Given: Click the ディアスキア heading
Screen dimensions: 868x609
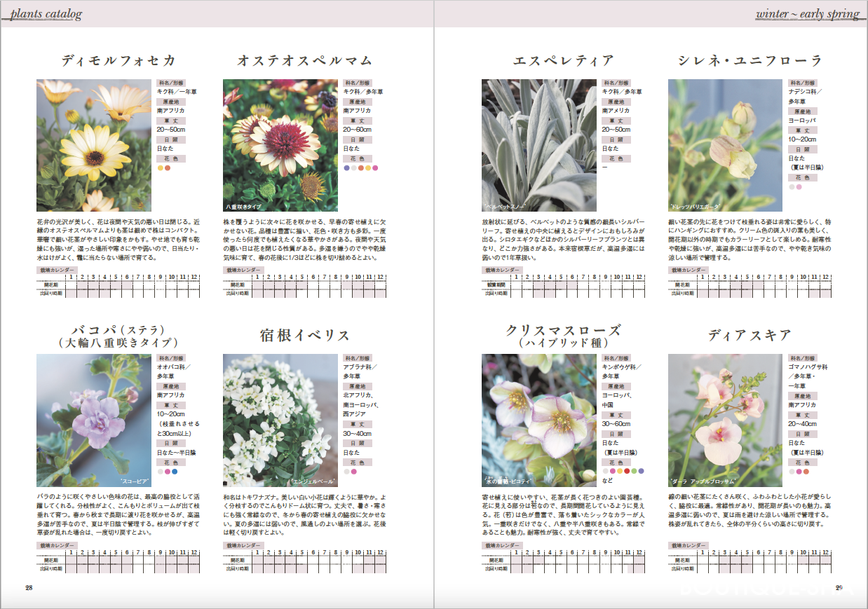Looking at the screenshot, I should (x=750, y=335).
